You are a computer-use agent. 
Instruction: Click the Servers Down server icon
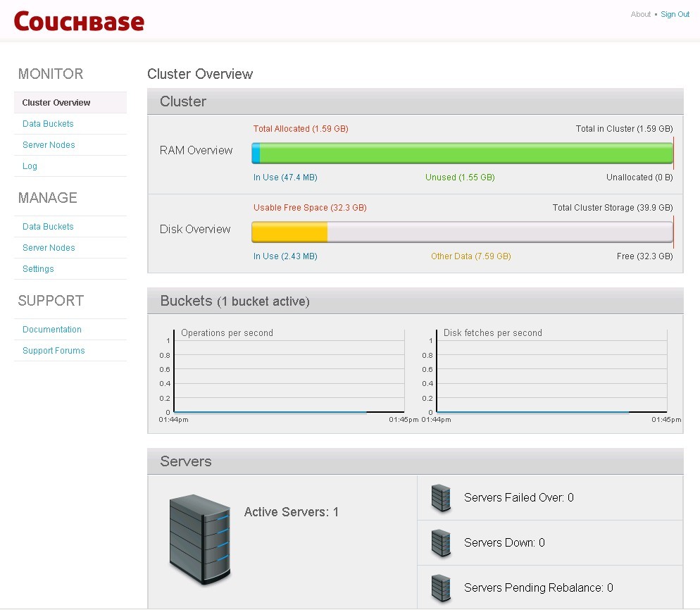441,543
